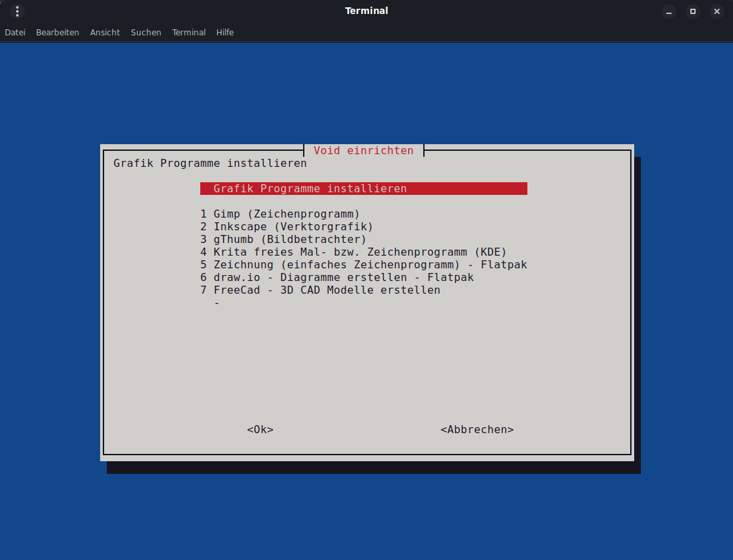Pick option 7 FreeCad 3D CAD

[x=320, y=290]
